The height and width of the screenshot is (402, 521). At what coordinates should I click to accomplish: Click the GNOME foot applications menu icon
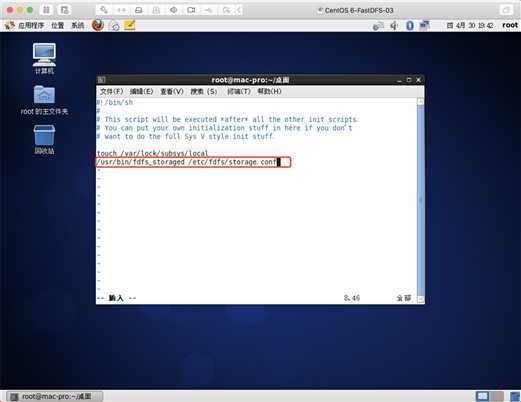coord(10,25)
